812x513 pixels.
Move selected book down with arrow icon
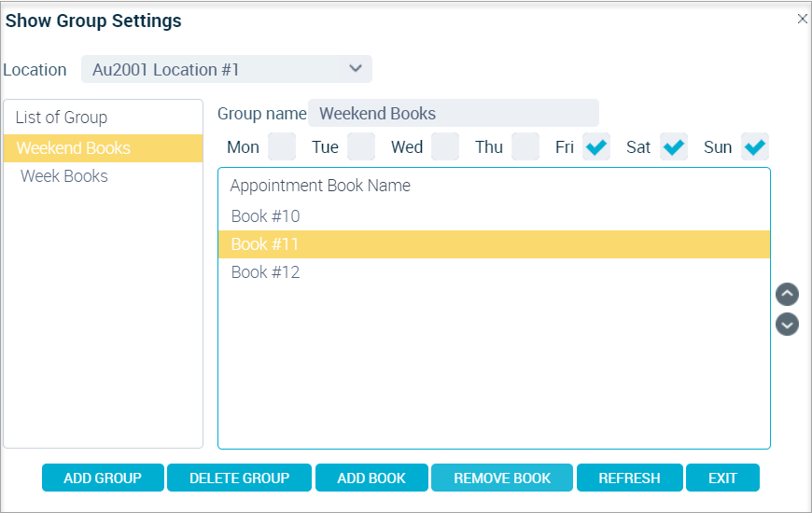click(787, 325)
